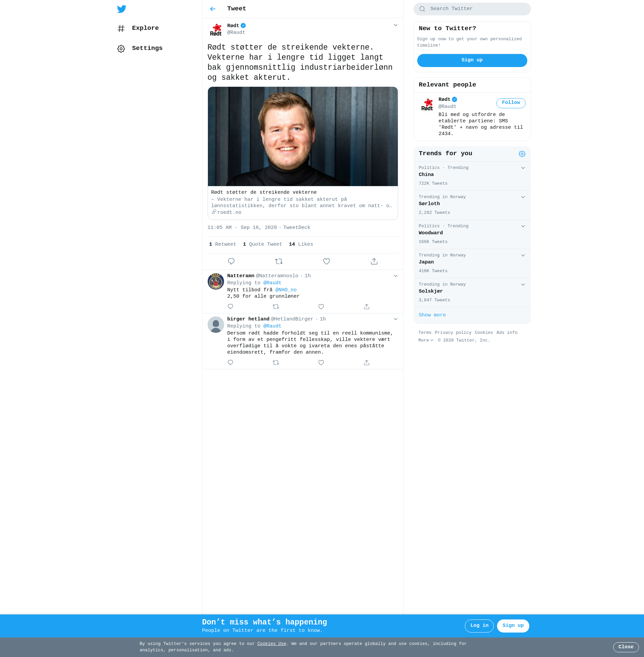The image size is (644, 657).
Task: Open birger hetland's default avatar
Action: 216,324
